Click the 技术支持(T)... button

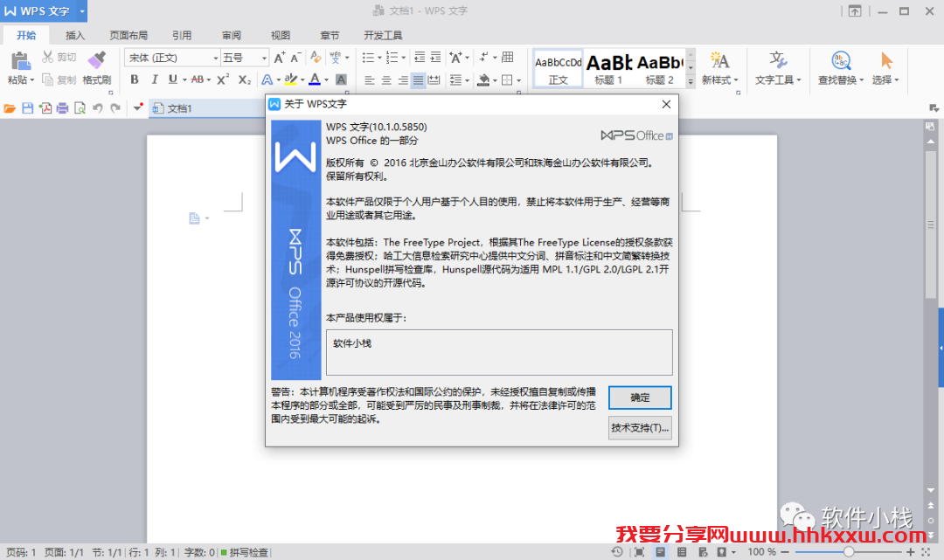click(640, 428)
